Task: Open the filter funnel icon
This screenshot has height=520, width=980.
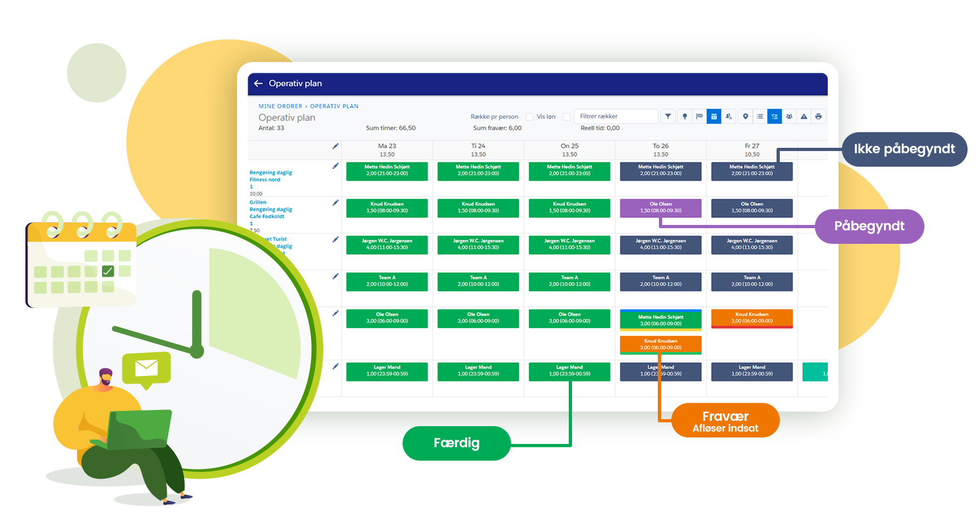Action: click(x=668, y=117)
